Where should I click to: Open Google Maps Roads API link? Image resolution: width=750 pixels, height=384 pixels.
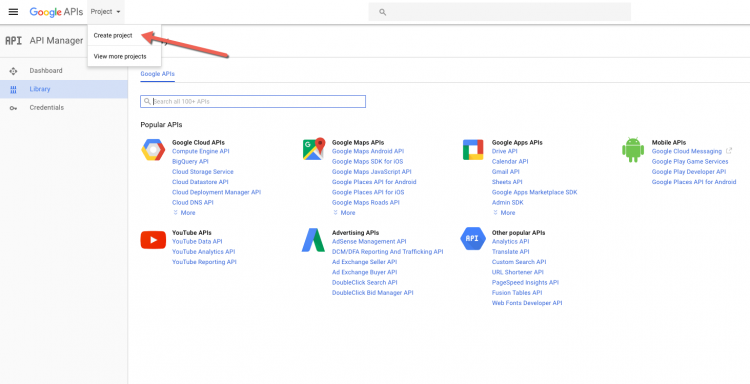click(x=365, y=203)
